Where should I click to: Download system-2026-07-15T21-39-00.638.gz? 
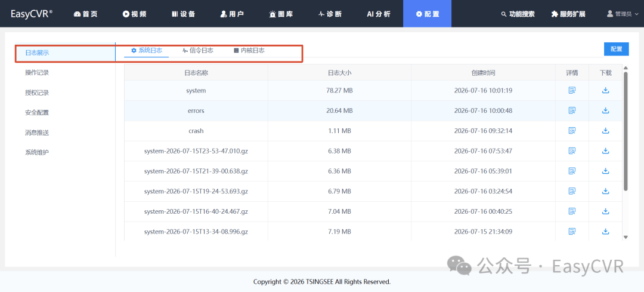coord(605,171)
